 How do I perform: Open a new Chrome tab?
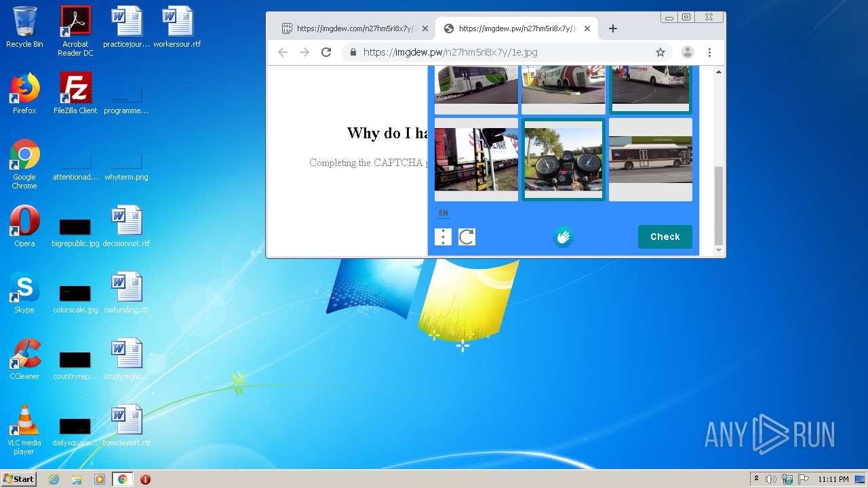[x=613, y=28]
